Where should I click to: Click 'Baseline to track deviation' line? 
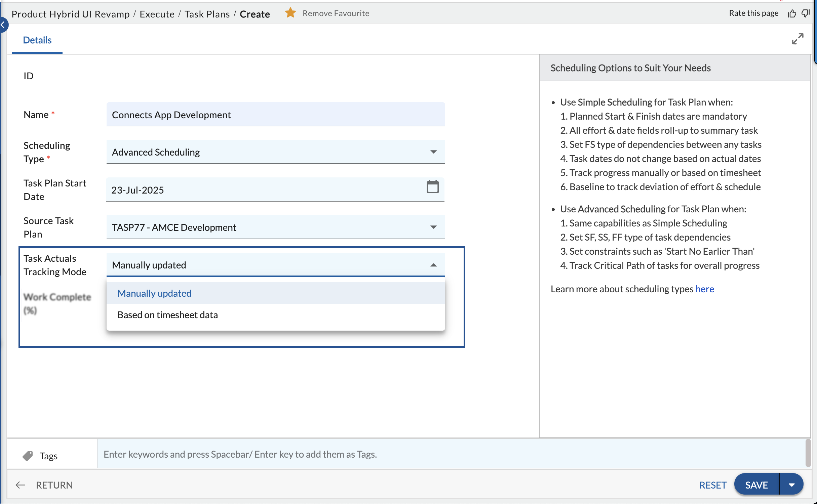pos(660,186)
